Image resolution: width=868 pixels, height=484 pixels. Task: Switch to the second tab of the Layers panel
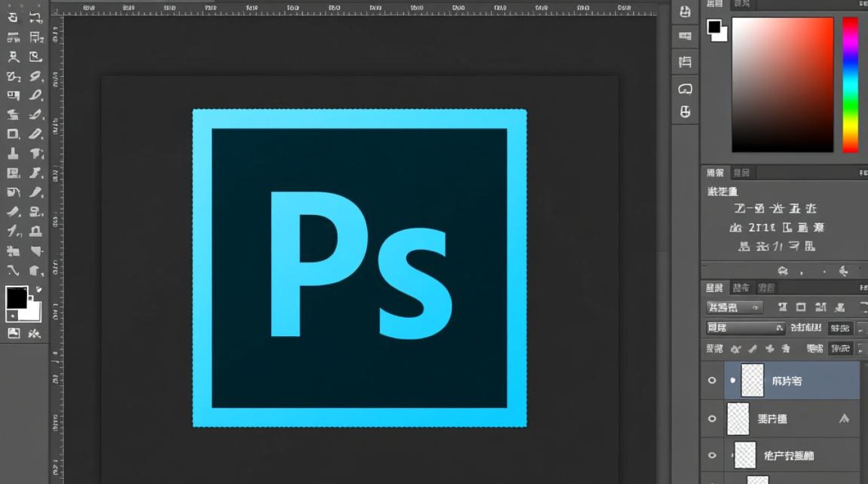[x=741, y=288]
